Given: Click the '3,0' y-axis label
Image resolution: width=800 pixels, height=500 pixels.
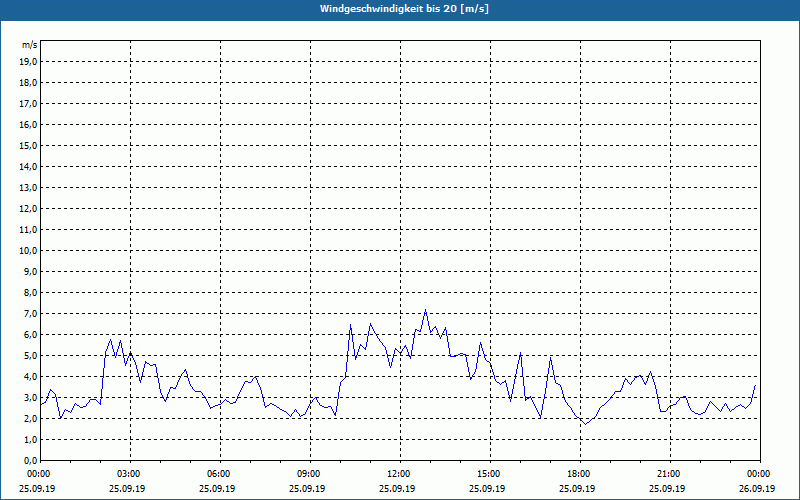Looking at the screenshot, I should 30,397.
